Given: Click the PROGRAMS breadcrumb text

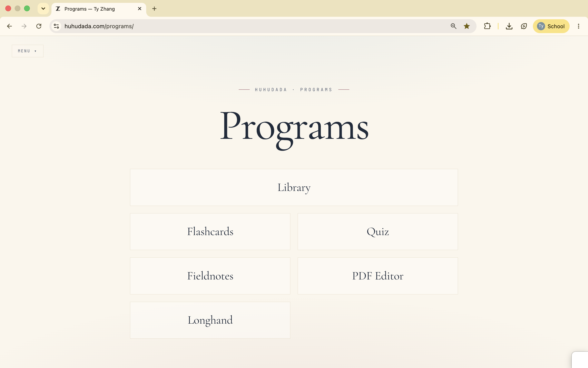Looking at the screenshot, I should tap(316, 90).
